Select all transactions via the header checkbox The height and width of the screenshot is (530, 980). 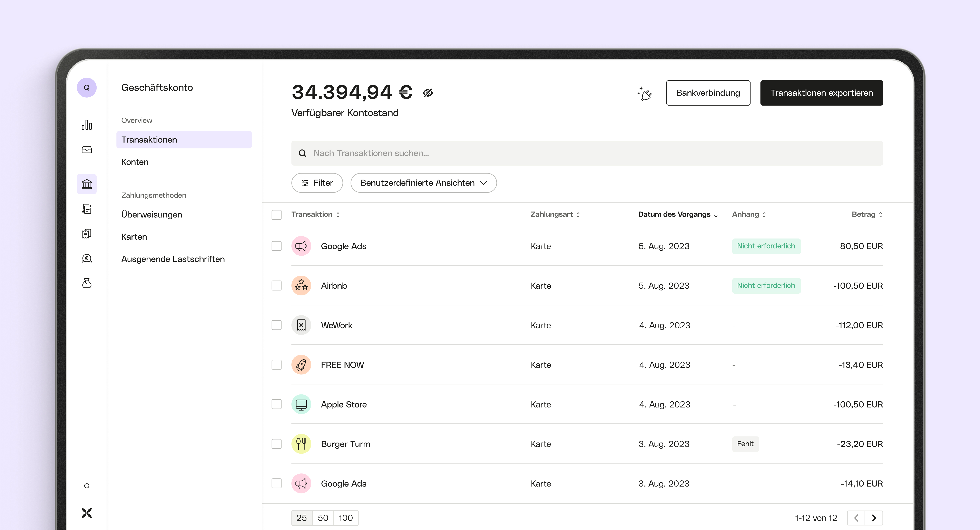pyautogui.click(x=276, y=214)
